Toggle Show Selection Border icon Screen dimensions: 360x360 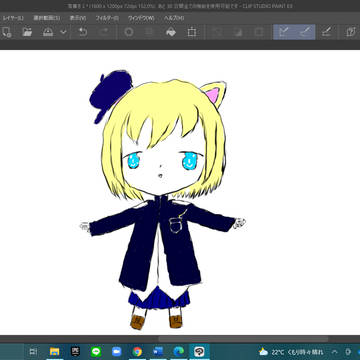pyautogui.click(x=259, y=32)
